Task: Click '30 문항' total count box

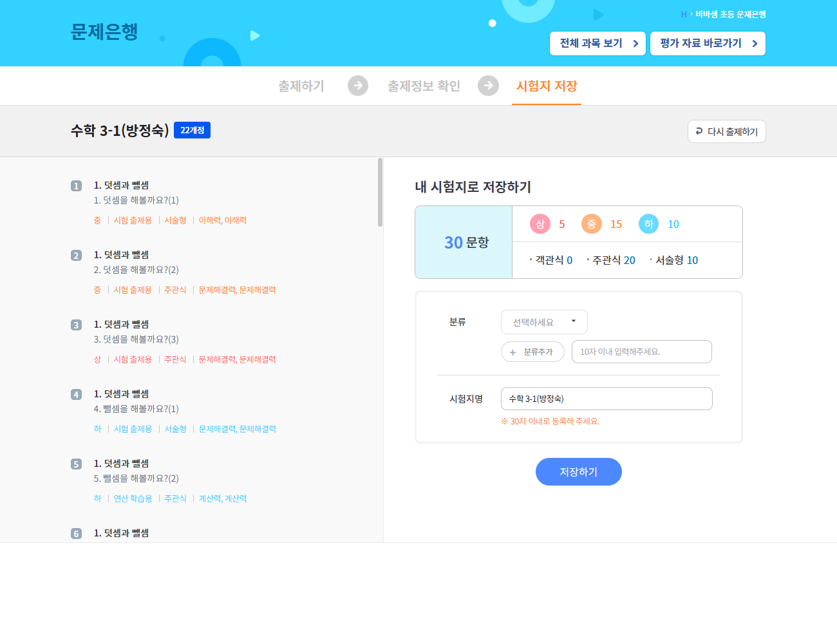Action: 464,242
